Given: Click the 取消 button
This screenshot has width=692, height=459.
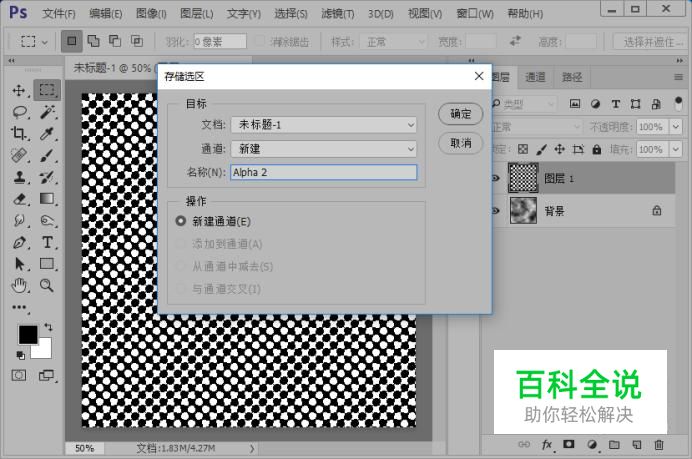Looking at the screenshot, I should [x=460, y=143].
